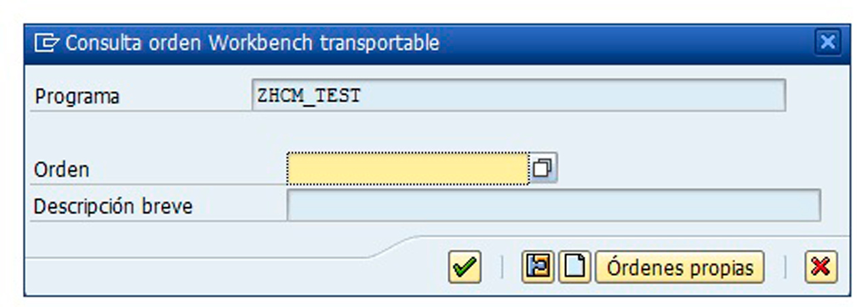Click the blank row between Programa and Orden
This screenshot has height=307, width=868.
[x=434, y=132]
